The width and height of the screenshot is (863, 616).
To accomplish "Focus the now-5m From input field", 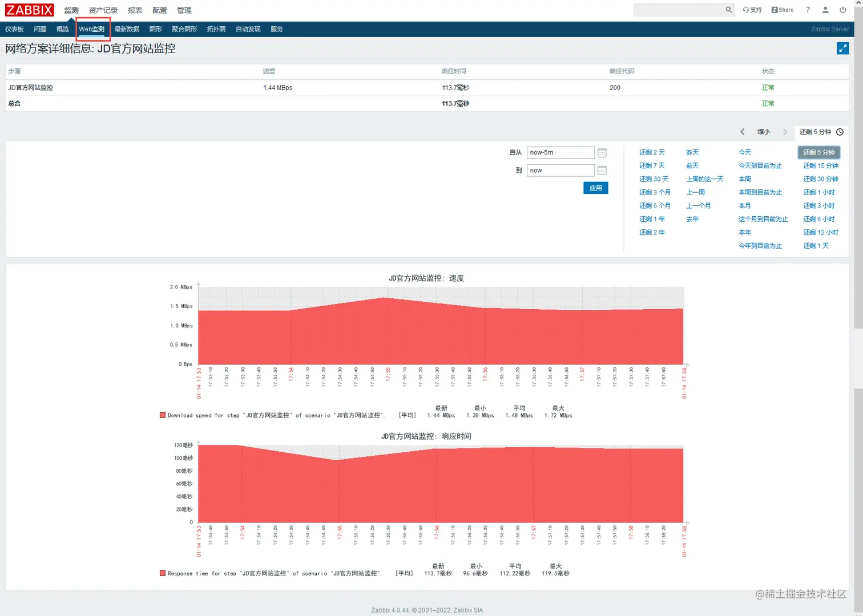I will click(x=560, y=152).
